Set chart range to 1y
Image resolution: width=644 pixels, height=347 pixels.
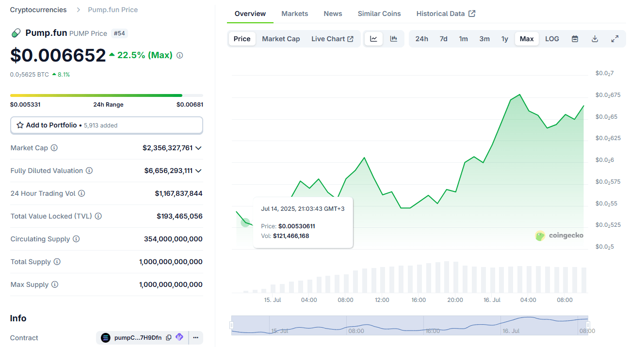click(x=505, y=39)
